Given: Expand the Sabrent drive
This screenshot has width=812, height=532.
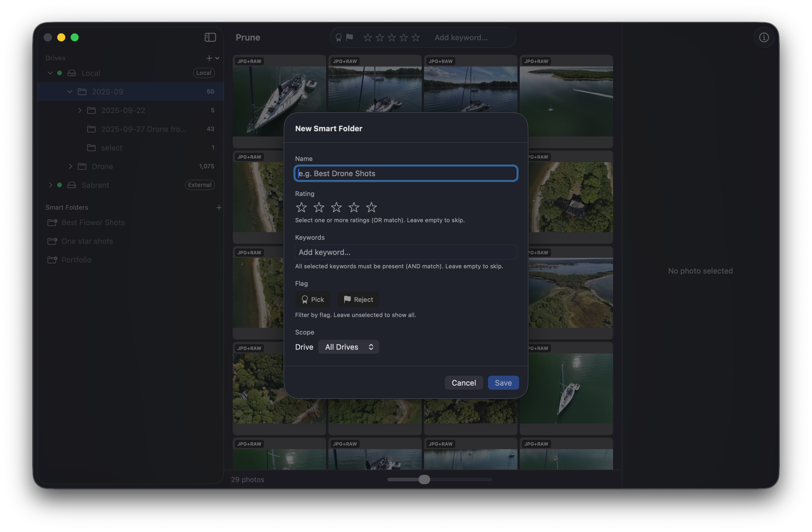Looking at the screenshot, I should [50, 185].
